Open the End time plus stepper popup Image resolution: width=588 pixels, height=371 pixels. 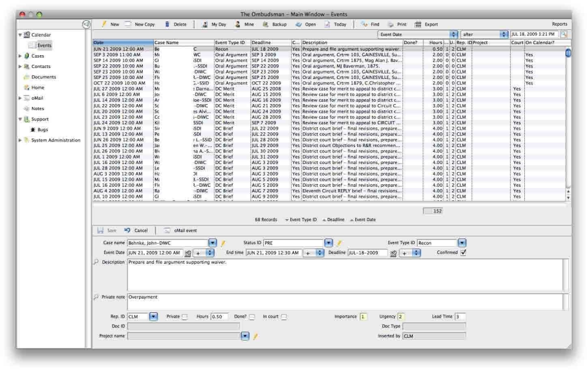pyautogui.click(x=314, y=253)
